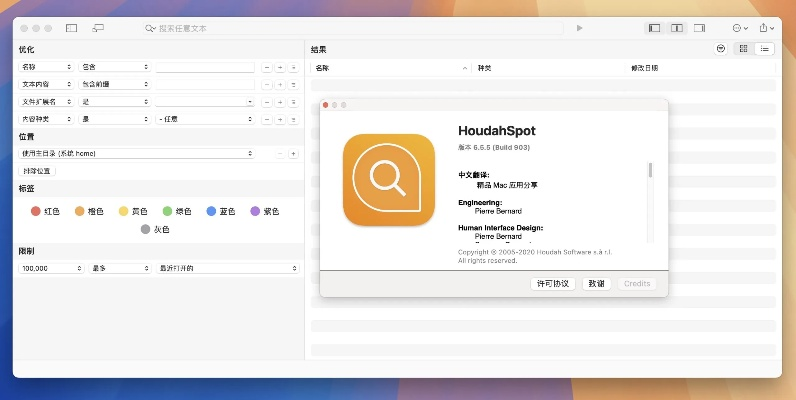Image resolution: width=796 pixels, height=400 pixels.
Task: Switch to the two-pane split layout
Action: tap(677, 28)
